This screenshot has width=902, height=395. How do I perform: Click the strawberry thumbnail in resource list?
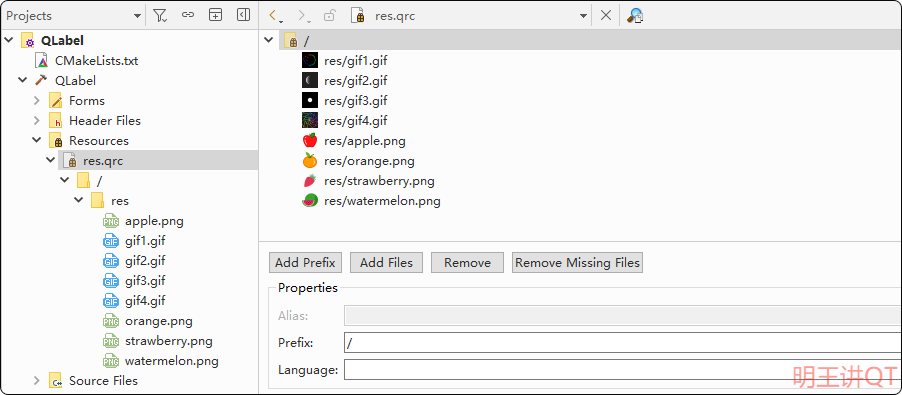point(310,181)
